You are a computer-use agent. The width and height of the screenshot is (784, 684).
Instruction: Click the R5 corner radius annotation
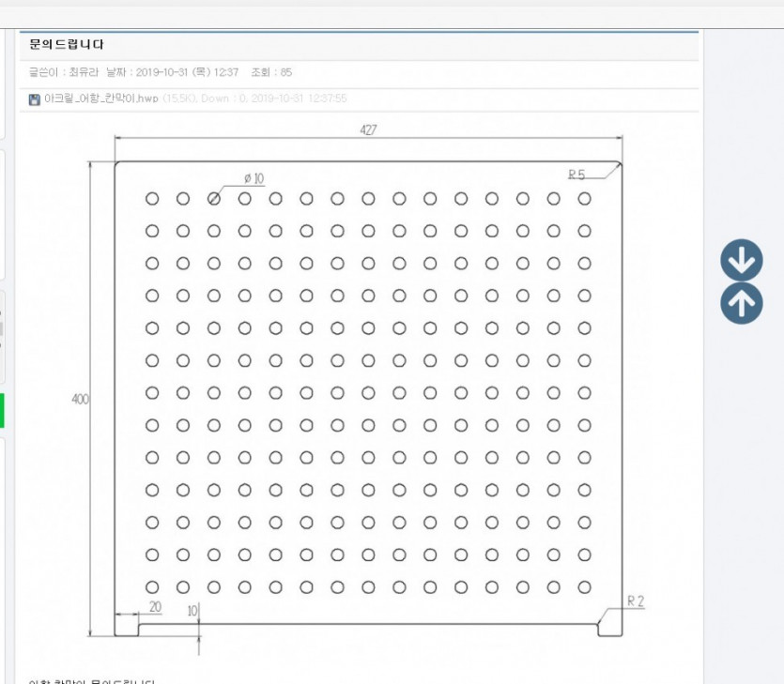(576, 175)
